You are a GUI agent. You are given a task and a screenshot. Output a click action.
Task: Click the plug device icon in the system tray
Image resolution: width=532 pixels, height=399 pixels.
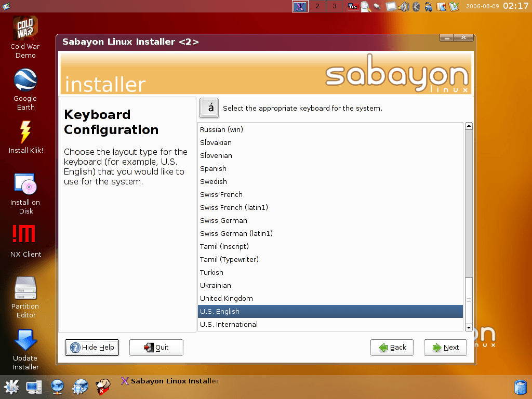pos(377,6)
